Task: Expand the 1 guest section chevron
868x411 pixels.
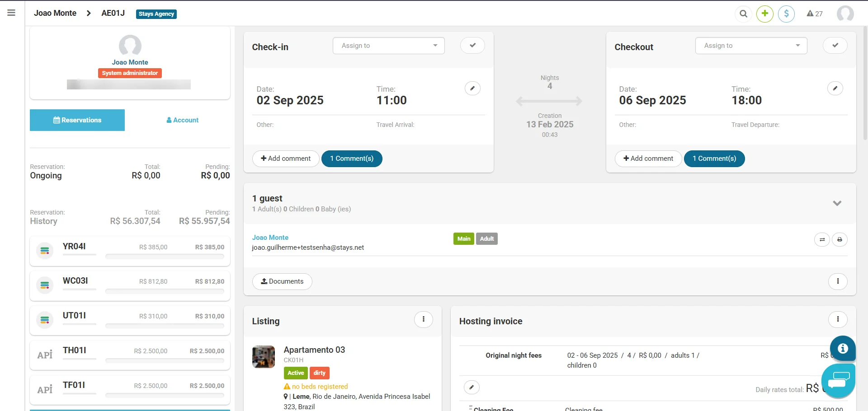Action: click(x=837, y=203)
